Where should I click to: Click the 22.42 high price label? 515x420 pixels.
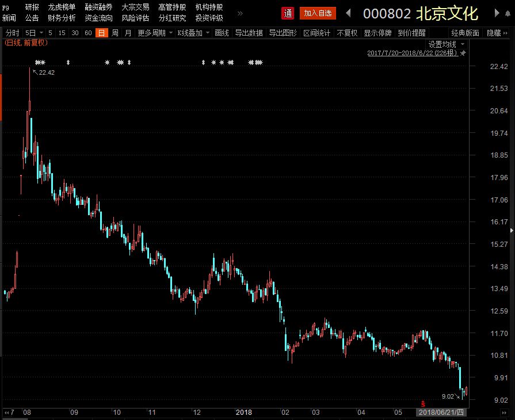pyautogui.click(x=47, y=72)
